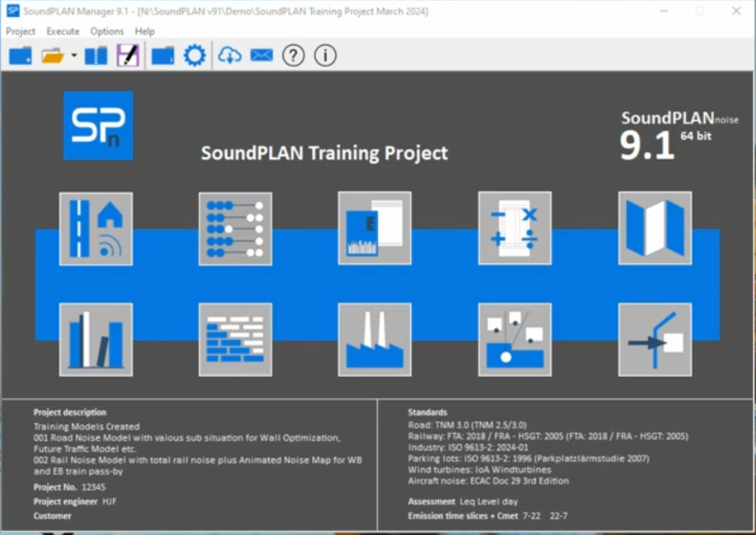The image size is (756, 535).
Task: Open the Library books tile
Action: click(96, 340)
